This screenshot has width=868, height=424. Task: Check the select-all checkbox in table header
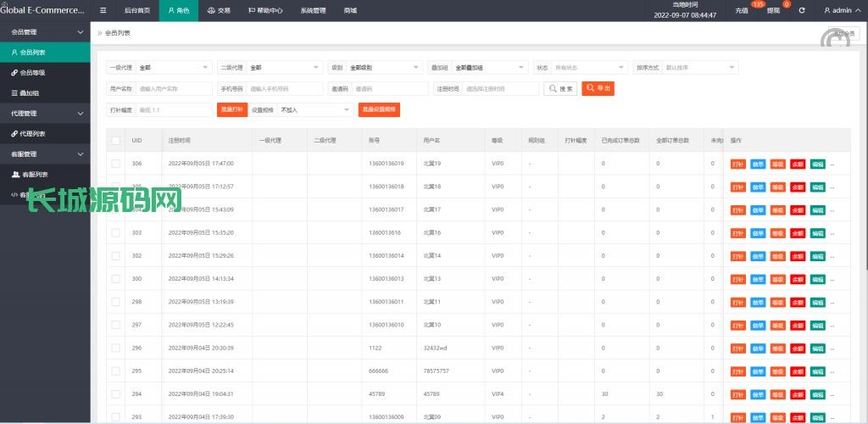[x=115, y=140]
